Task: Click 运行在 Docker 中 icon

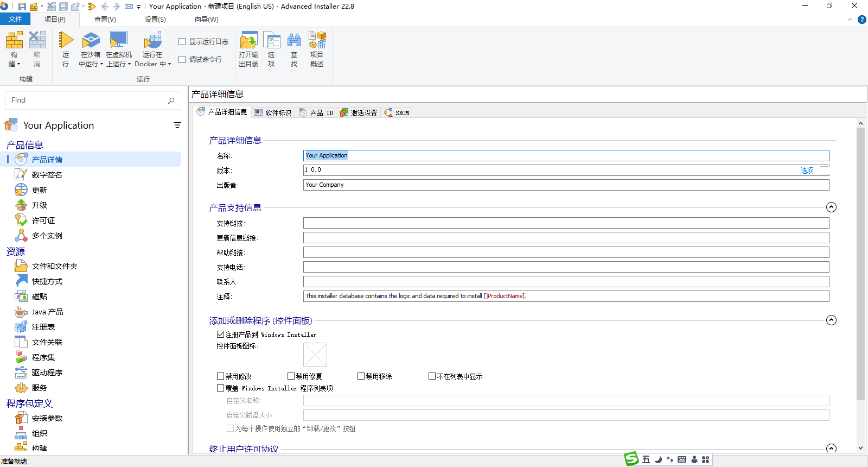Action: click(152, 40)
